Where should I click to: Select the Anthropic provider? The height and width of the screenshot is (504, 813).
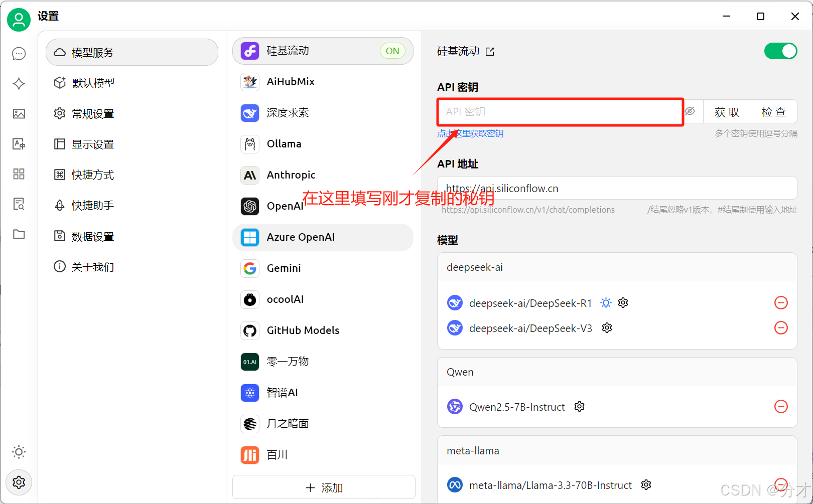click(323, 175)
